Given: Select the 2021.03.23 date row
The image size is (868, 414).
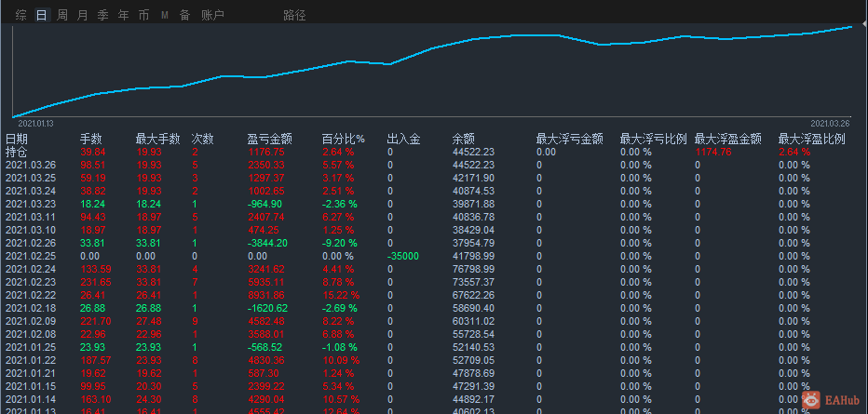Looking at the screenshot, I should pos(434,204).
